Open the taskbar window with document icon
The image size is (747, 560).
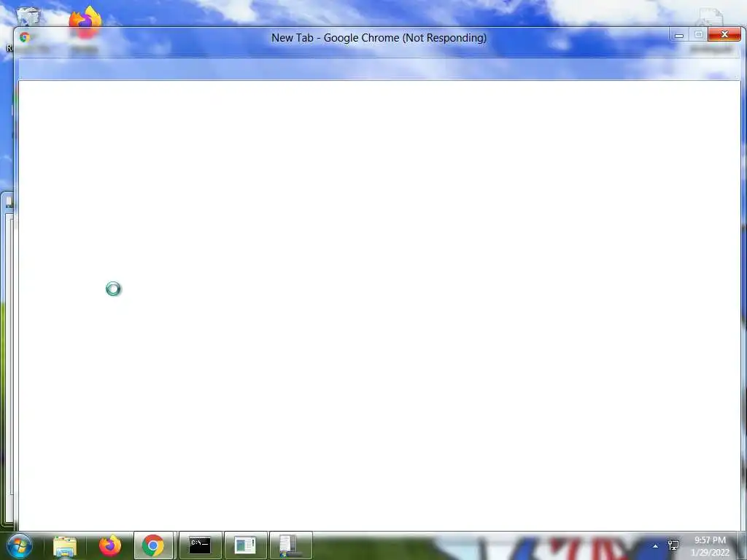(x=245, y=545)
